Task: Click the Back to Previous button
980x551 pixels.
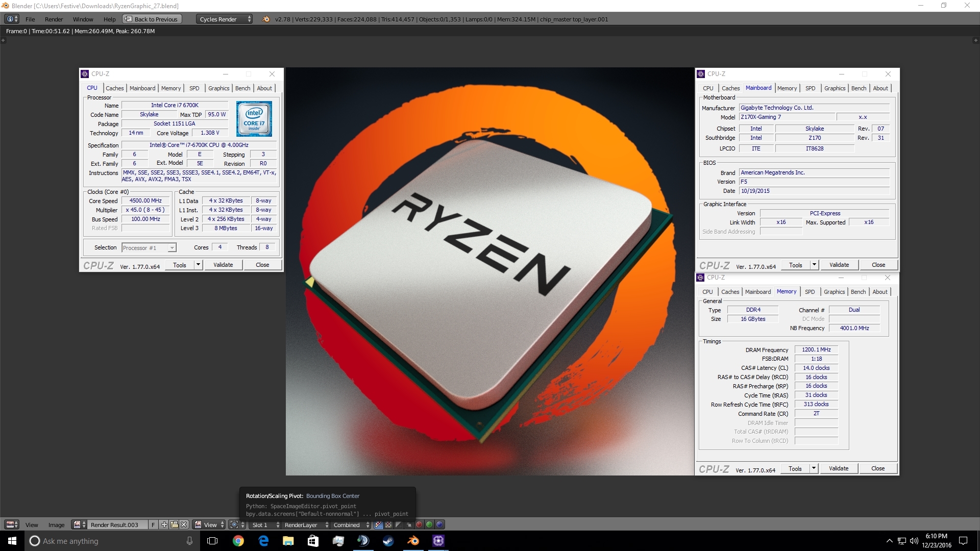Action: click(x=151, y=19)
